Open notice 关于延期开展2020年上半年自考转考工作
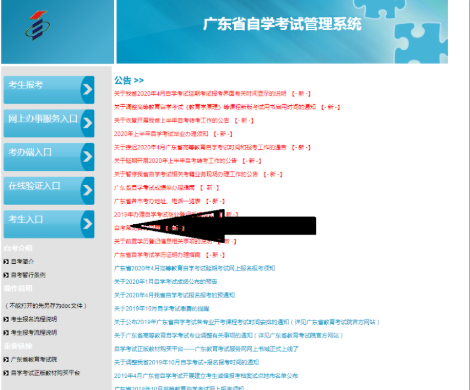Image resolution: width=470 pixels, height=390 pixels. pos(175,161)
